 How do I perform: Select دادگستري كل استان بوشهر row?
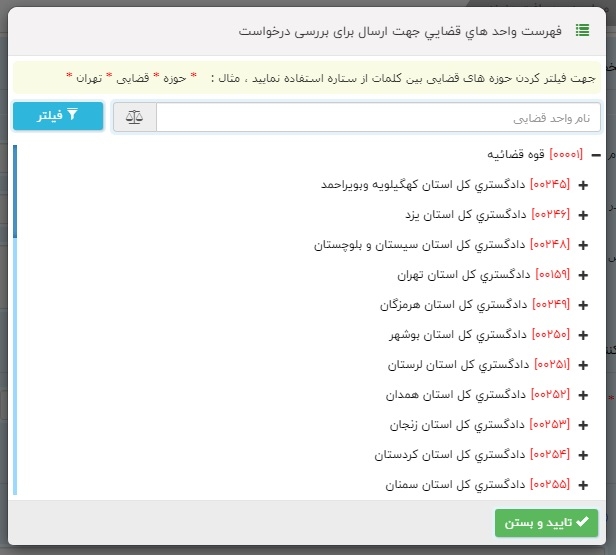click(x=479, y=335)
